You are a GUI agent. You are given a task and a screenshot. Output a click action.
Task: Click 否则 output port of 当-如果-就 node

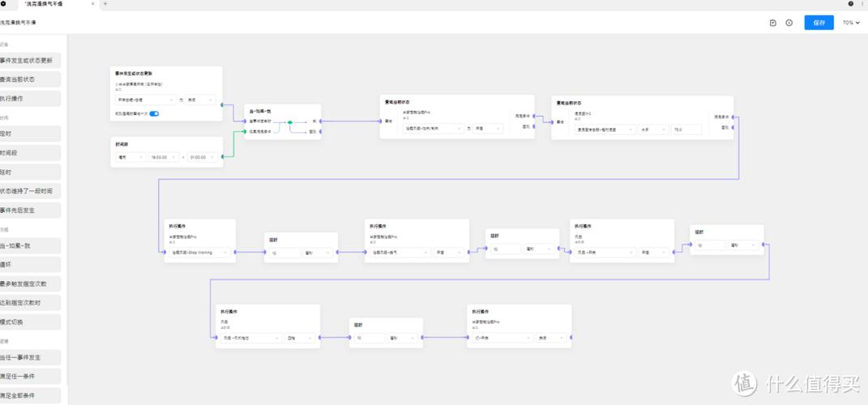(x=321, y=132)
